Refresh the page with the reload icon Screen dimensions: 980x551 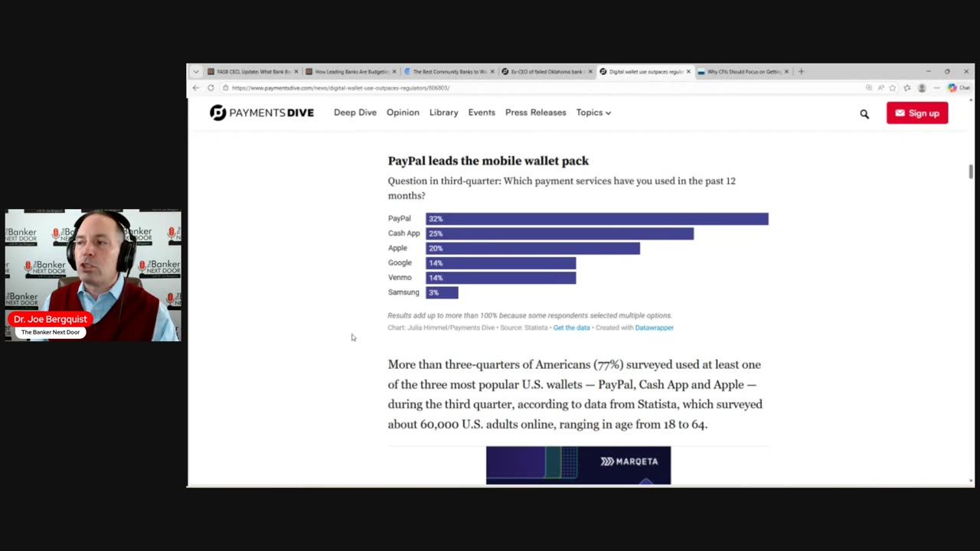tap(211, 88)
